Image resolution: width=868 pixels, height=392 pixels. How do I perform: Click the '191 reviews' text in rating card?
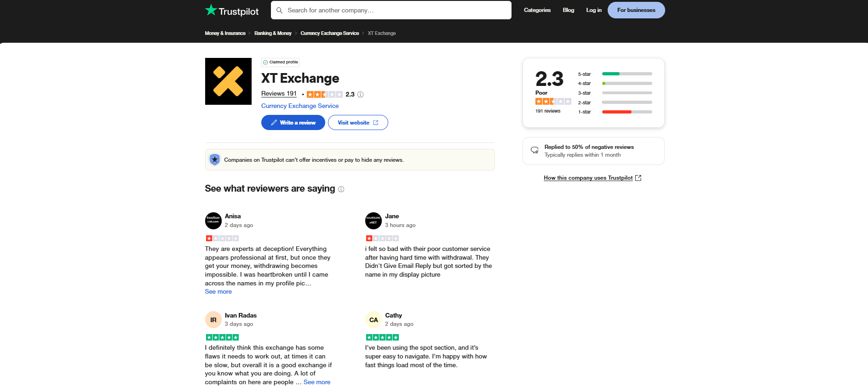pyautogui.click(x=548, y=111)
